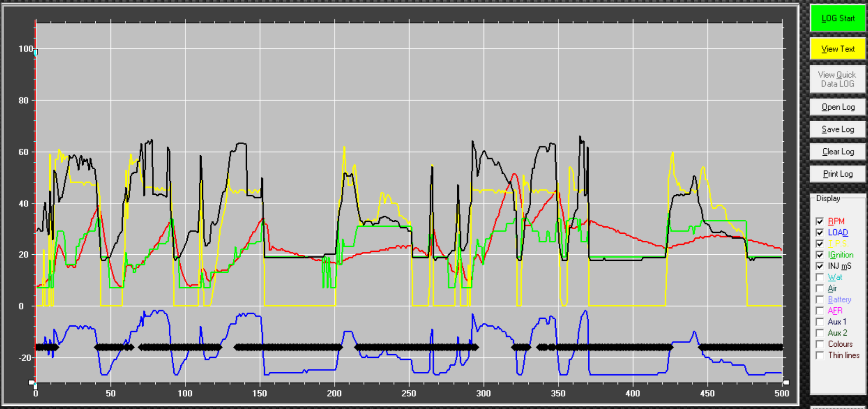Clear the recorded log data
This screenshot has height=409, width=868.
pos(838,152)
